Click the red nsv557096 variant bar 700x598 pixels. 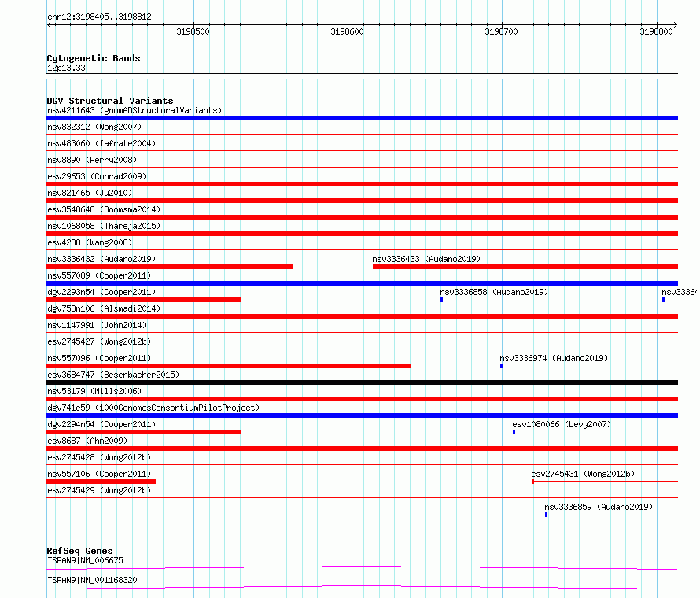229,366
